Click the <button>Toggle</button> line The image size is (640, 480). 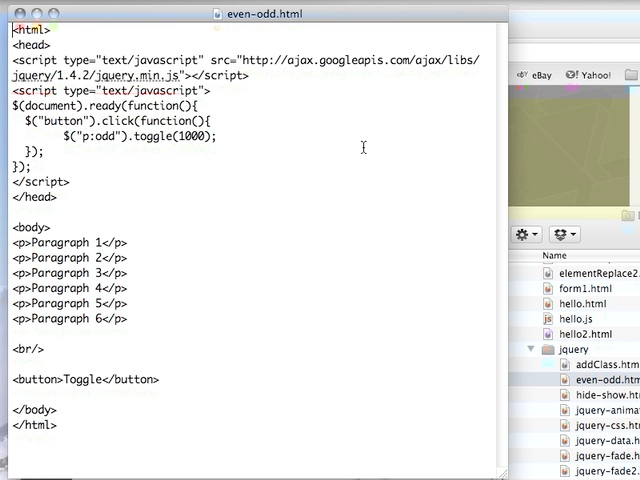click(86, 380)
